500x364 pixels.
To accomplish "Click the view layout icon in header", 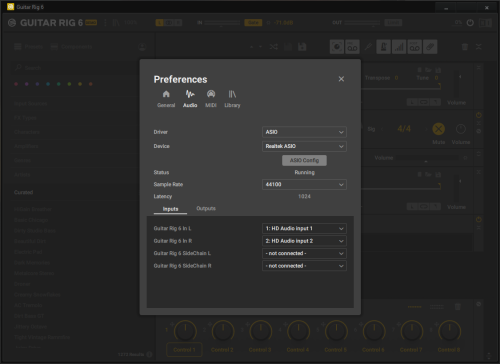I will point(485,23).
